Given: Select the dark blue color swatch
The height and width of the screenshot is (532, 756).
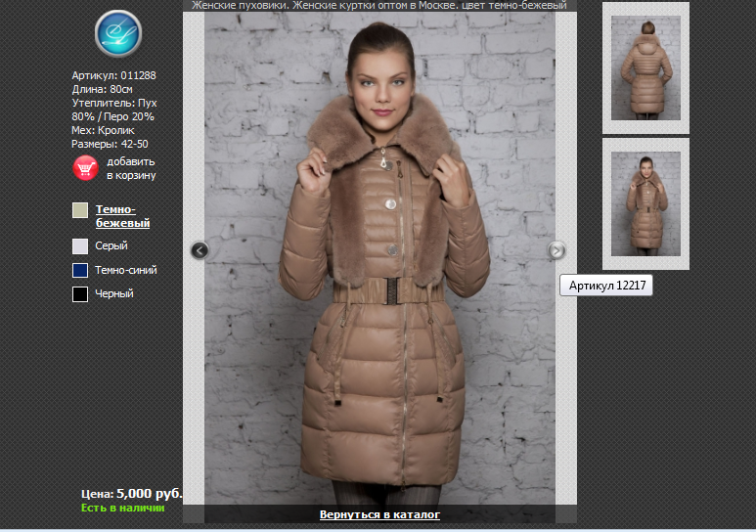Looking at the screenshot, I should tap(80, 270).
